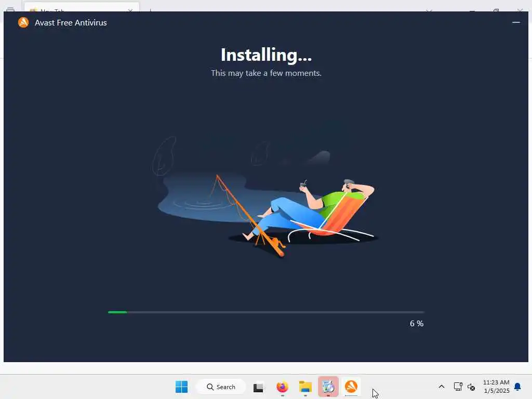Click the taskbar Search box

[x=221, y=387]
